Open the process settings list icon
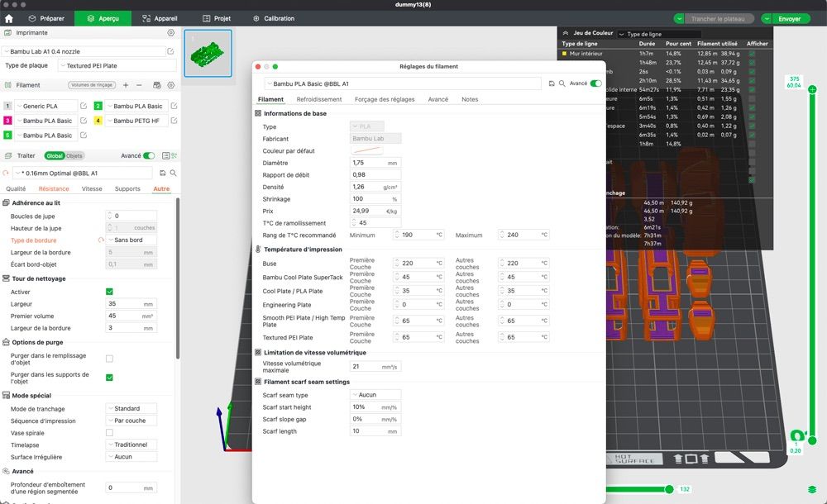Viewport: 827px width, 504px height. [x=165, y=155]
